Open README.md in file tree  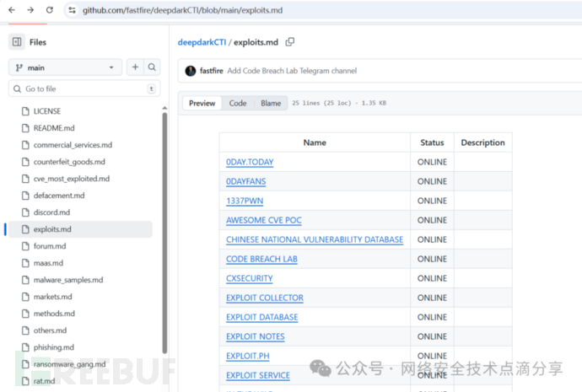point(54,128)
